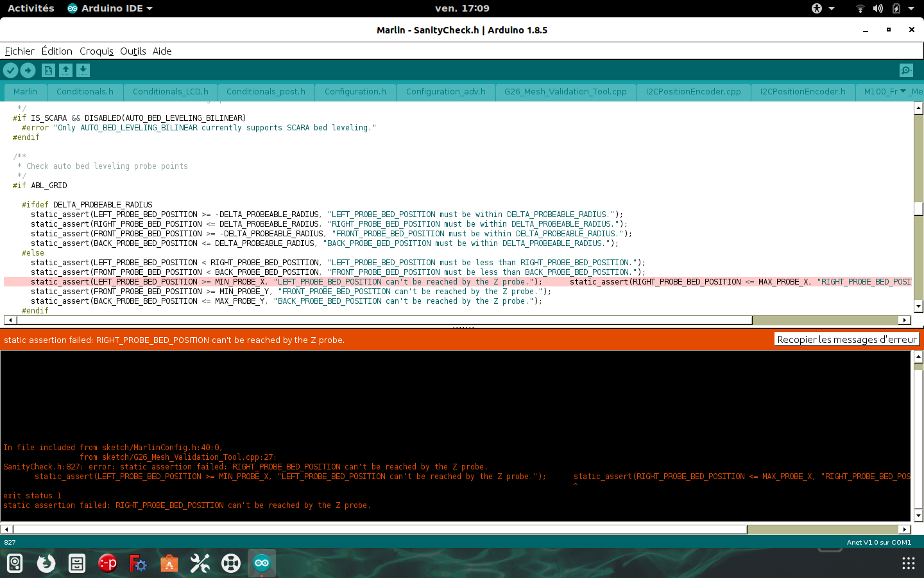Open the software store bag icon
The width and height of the screenshot is (924, 578).
pos(169,564)
